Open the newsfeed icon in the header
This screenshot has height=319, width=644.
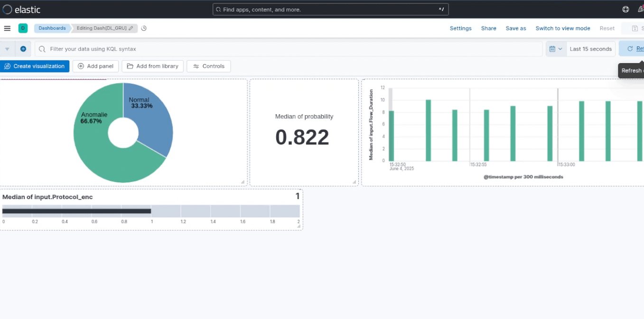(640, 9)
